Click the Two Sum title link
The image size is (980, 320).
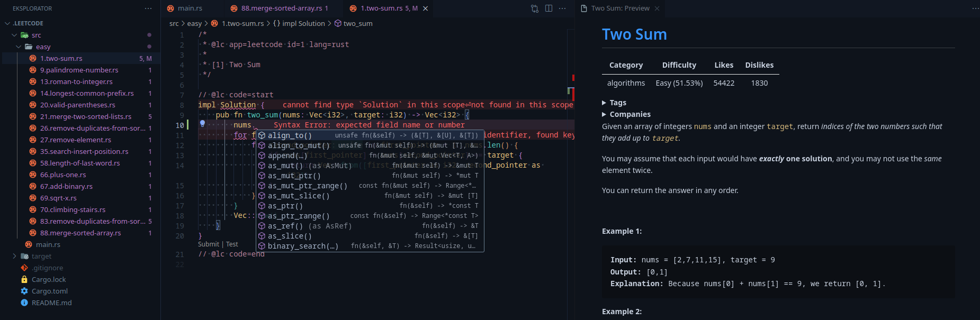coord(634,34)
